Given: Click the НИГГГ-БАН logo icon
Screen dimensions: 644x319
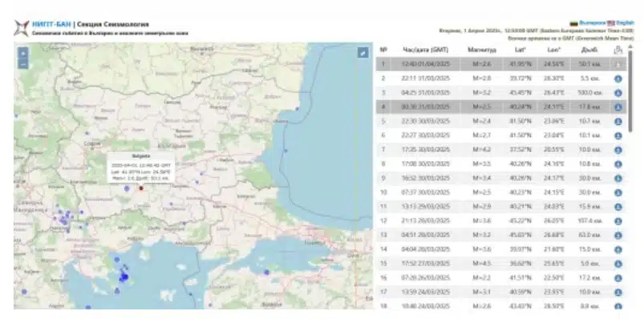Looking at the screenshot, I should (x=22, y=28).
